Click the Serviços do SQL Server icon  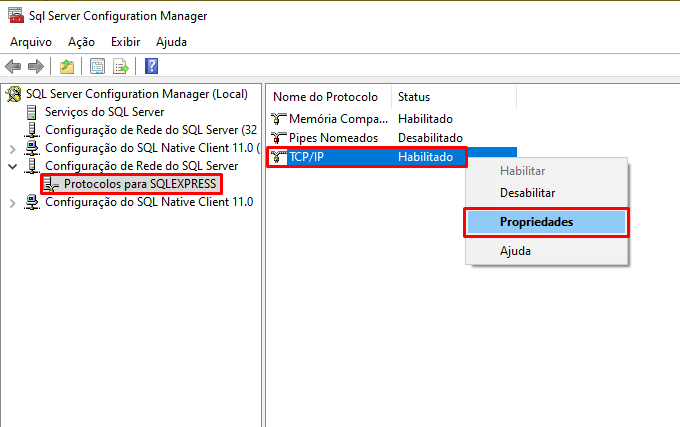tap(32, 112)
